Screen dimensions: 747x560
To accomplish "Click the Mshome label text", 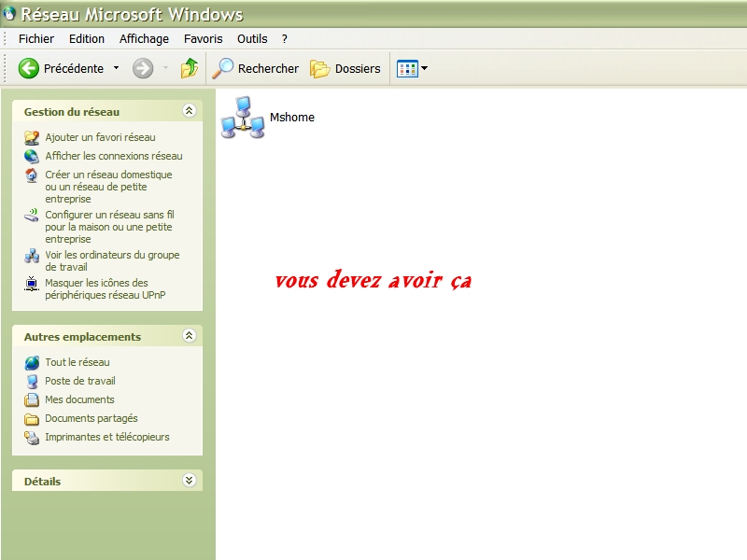I will (x=292, y=118).
